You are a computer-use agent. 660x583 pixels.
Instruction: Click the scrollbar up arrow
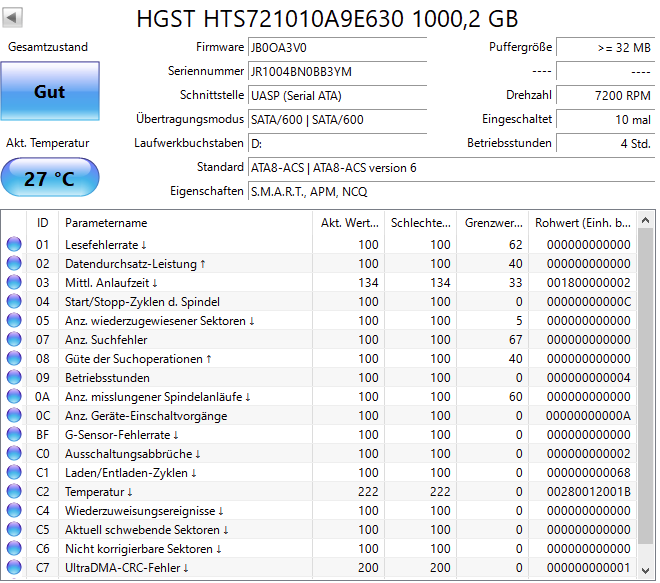pos(645,220)
